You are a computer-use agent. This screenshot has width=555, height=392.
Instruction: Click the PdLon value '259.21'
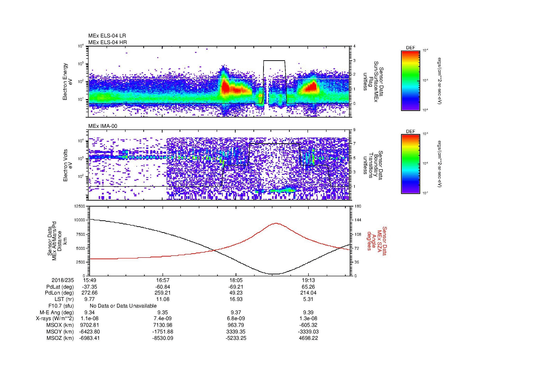pyautogui.click(x=163, y=293)
